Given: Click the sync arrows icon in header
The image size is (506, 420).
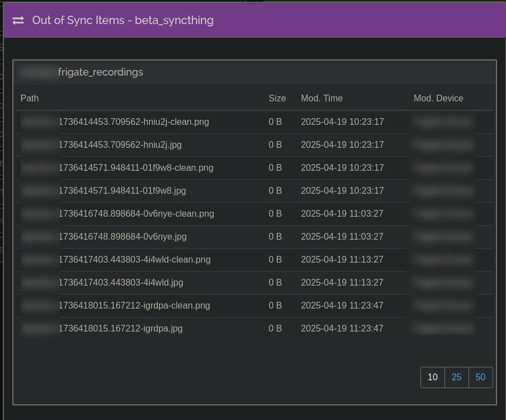Looking at the screenshot, I should click(x=18, y=21).
